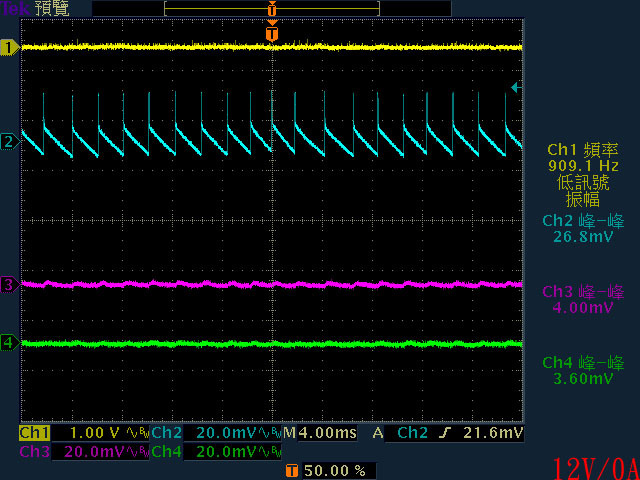Click the Tek logo in the top-left corner
The image size is (640, 480).
point(16,9)
